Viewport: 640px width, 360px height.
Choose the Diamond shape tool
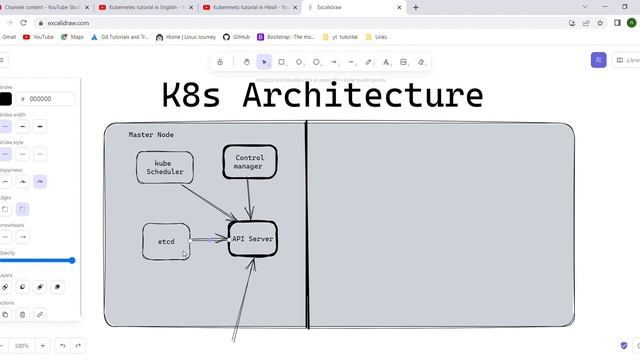[299, 62]
